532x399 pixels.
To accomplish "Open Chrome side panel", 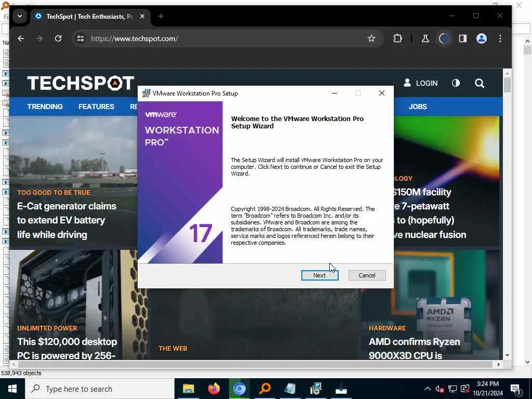I will [463, 38].
